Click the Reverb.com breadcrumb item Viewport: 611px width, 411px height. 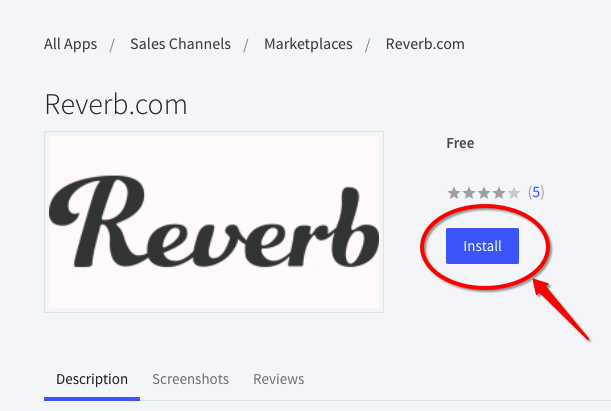pos(425,44)
